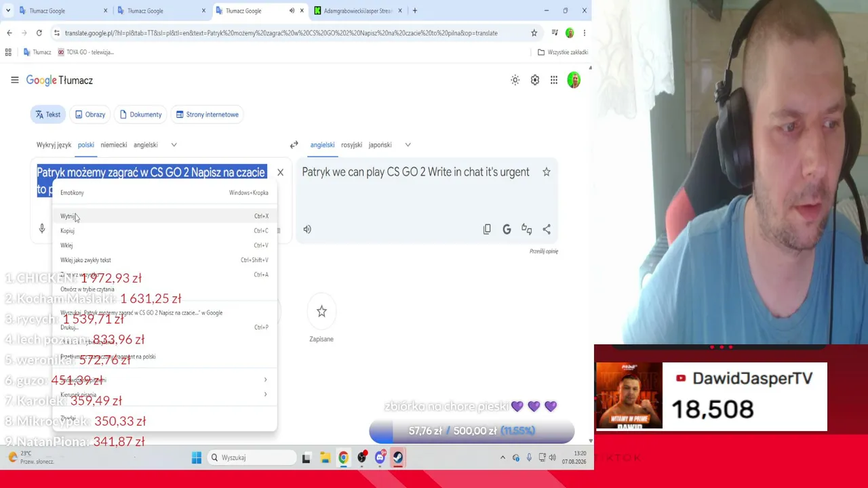The image size is (868, 488).
Task: Click the Windows taskbar Wyszukaj search box
Action: click(252, 457)
